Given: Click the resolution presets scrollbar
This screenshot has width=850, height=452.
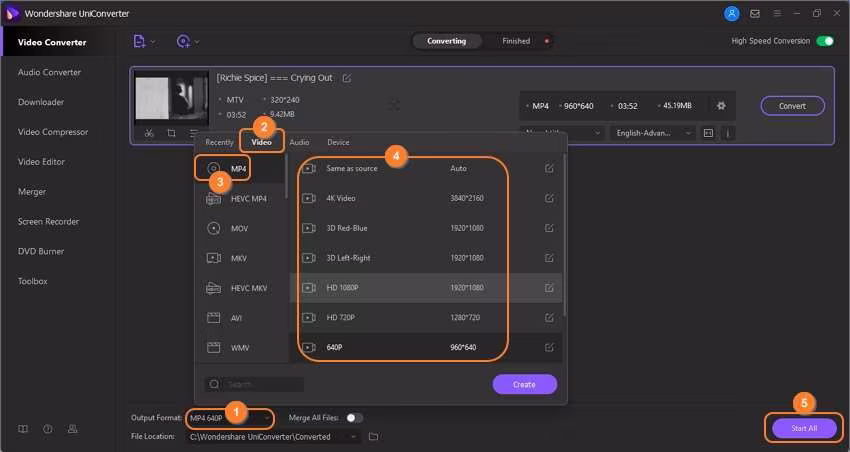Looking at the screenshot, I should point(565,234).
